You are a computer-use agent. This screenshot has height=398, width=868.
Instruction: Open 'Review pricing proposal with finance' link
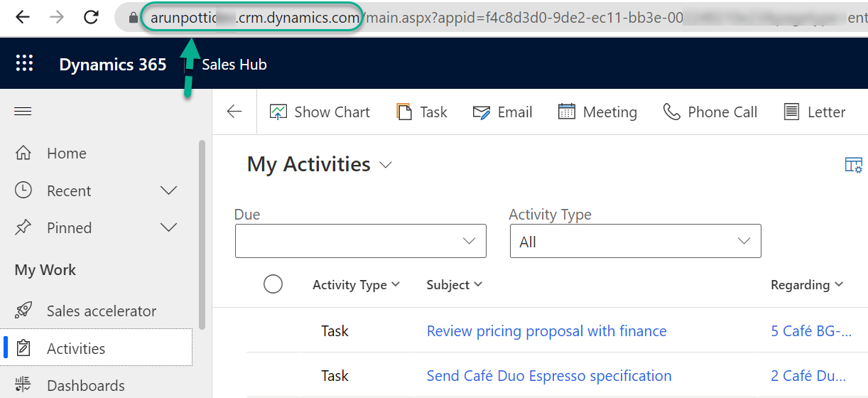tap(546, 331)
